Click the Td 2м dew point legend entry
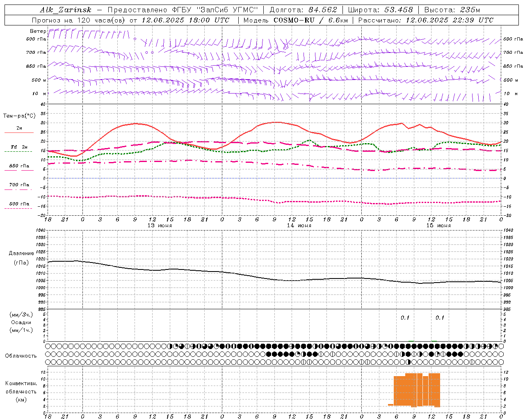 click(19, 147)
